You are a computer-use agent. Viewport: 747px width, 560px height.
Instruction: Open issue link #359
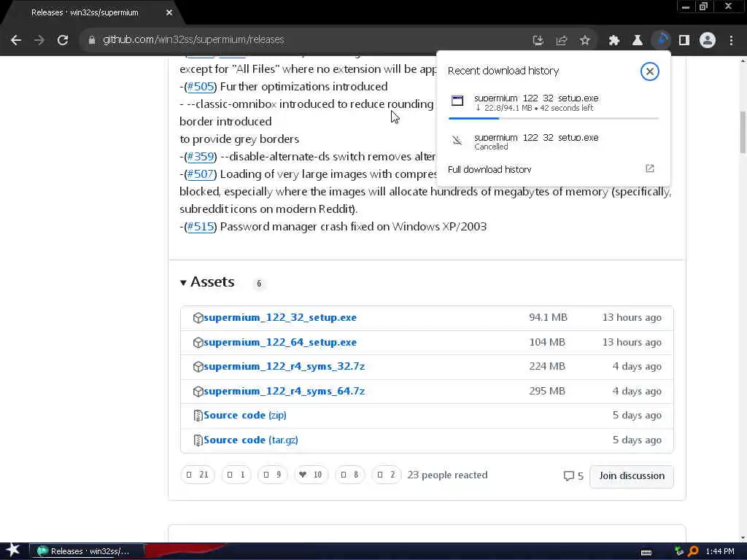click(x=201, y=157)
